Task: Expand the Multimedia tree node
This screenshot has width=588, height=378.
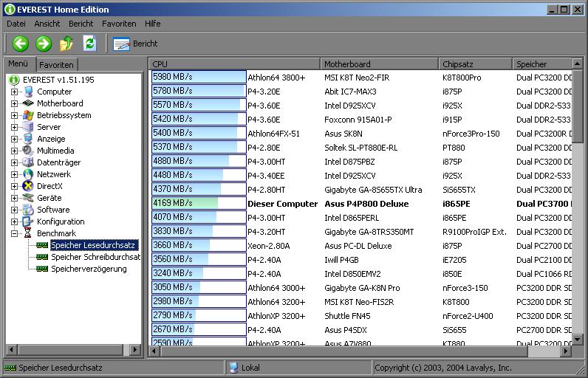Action: (14, 151)
